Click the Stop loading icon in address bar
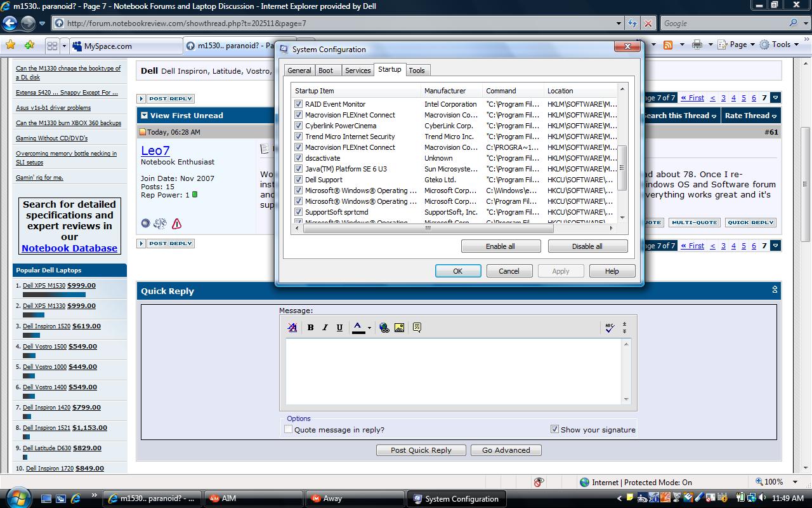 648,23
